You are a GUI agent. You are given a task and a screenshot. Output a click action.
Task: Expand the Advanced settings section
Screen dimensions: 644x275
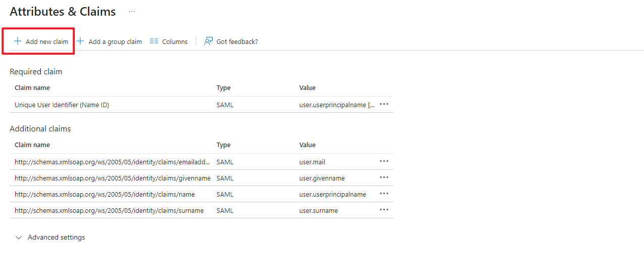coord(19,238)
